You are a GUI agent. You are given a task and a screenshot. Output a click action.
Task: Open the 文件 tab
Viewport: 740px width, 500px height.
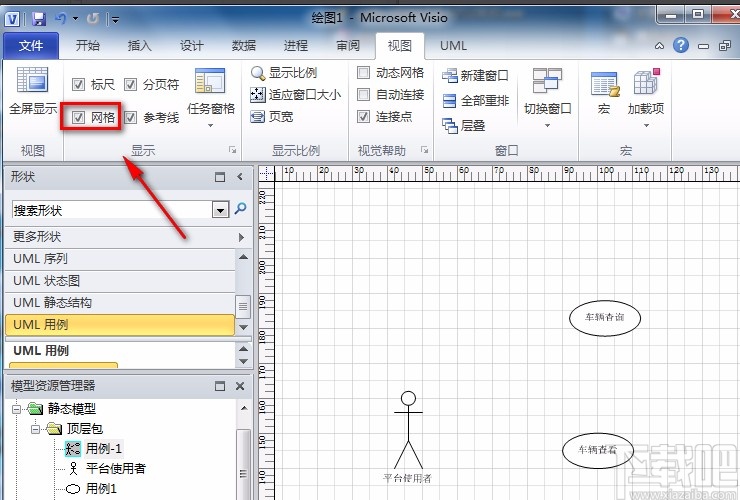[x=31, y=46]
